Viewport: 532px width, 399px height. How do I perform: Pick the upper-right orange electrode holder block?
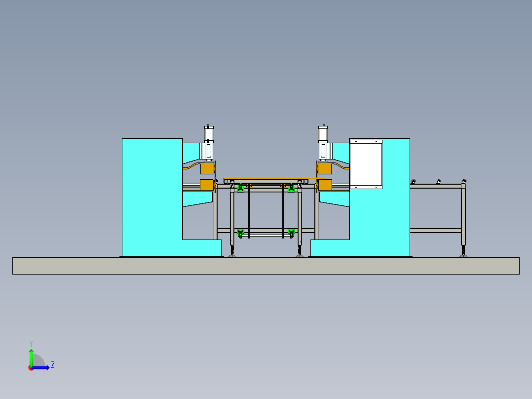(x=325, y=168)
